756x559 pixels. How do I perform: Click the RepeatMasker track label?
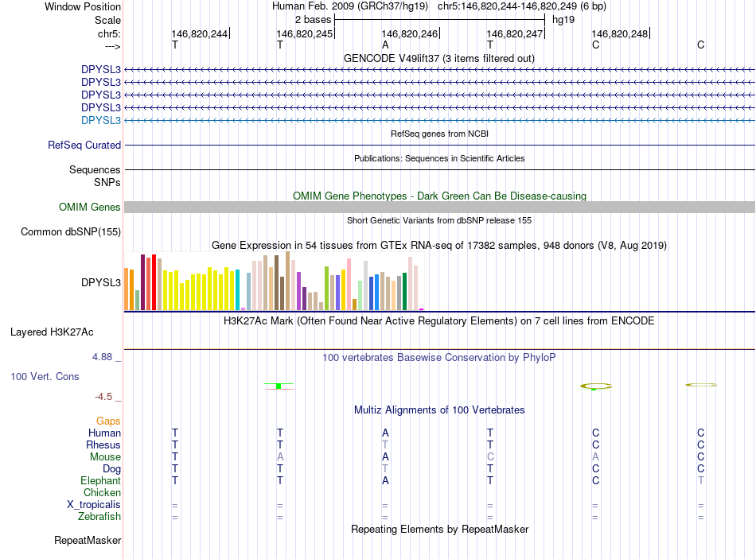[x=88, y=541]
